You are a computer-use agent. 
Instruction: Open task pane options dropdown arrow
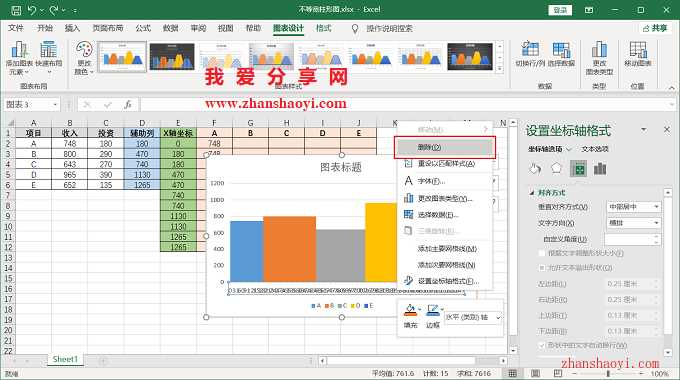[644, 129]
